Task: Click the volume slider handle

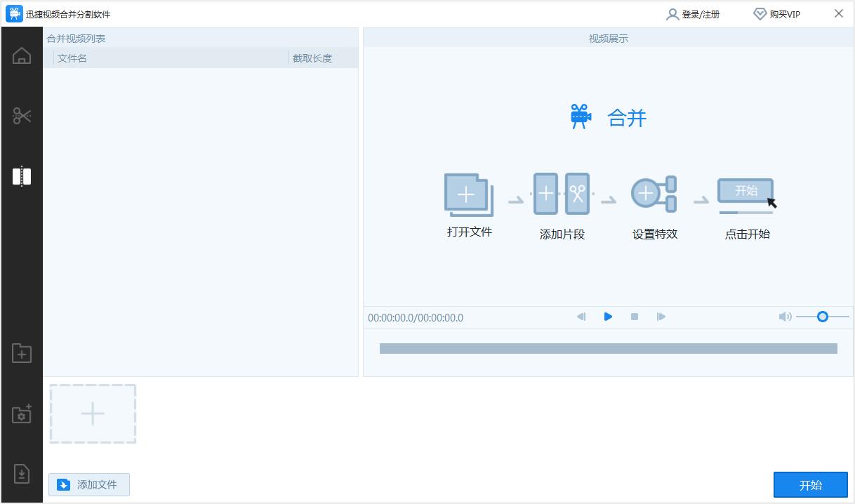Action: [821, 317]
